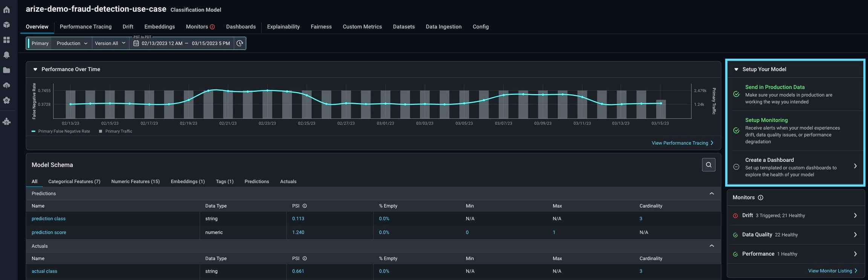
Task: Collapse the Performance Over Time panel
Action: pyautogui.click(x=35, y=69)
